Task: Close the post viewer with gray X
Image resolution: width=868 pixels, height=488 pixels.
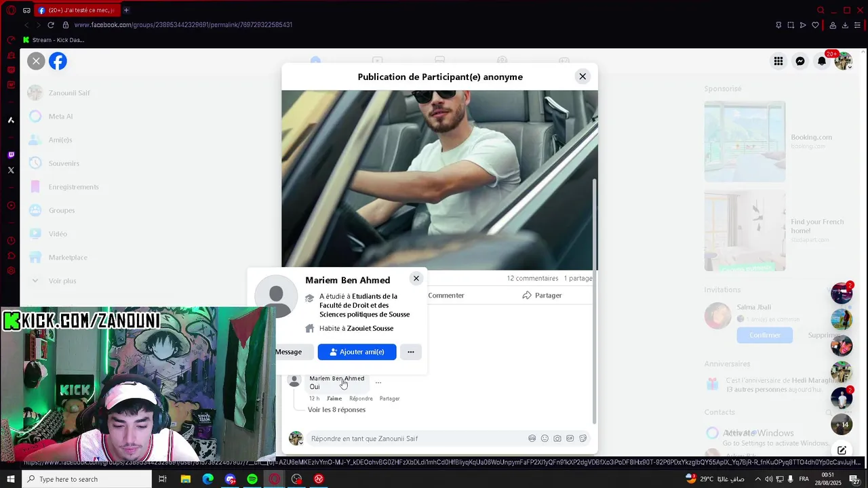Action: point(36,61)
